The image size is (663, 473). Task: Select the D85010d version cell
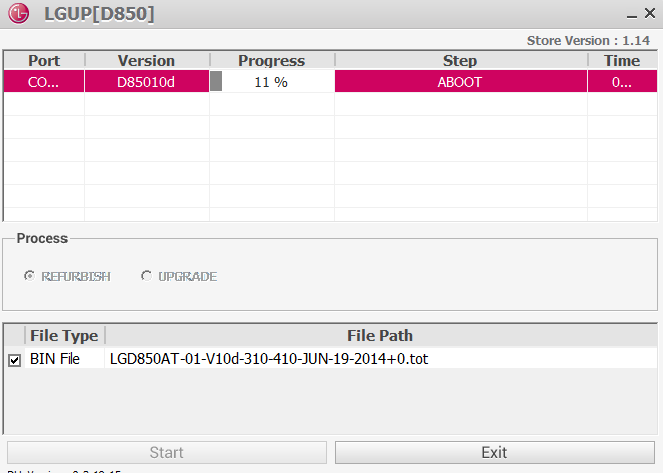point(146,82)
